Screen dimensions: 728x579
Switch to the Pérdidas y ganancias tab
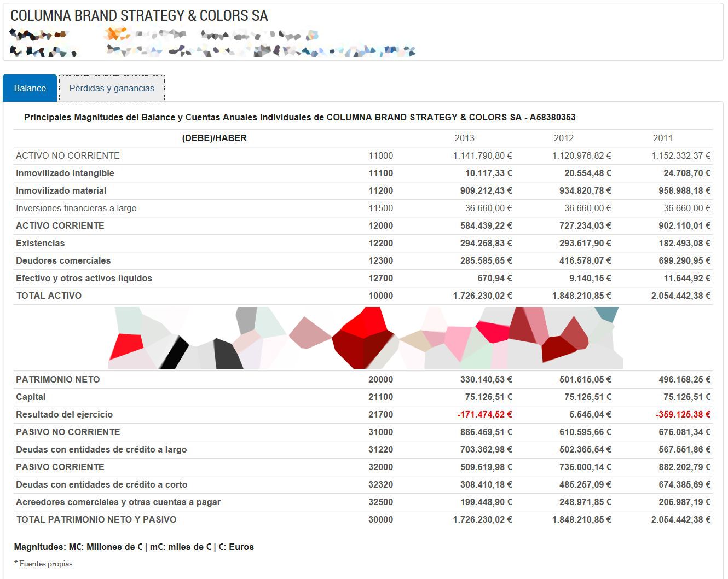112,88
